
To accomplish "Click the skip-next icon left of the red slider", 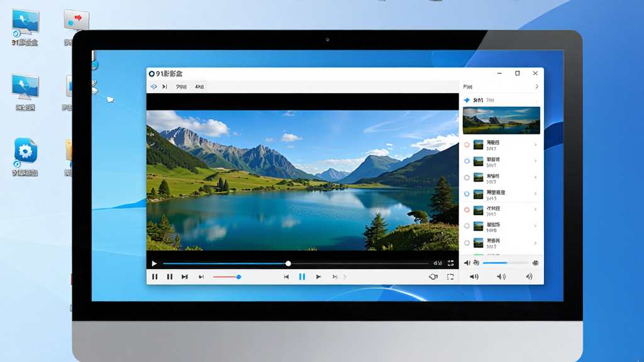I will pyautogui.click(x=185, y=277).
